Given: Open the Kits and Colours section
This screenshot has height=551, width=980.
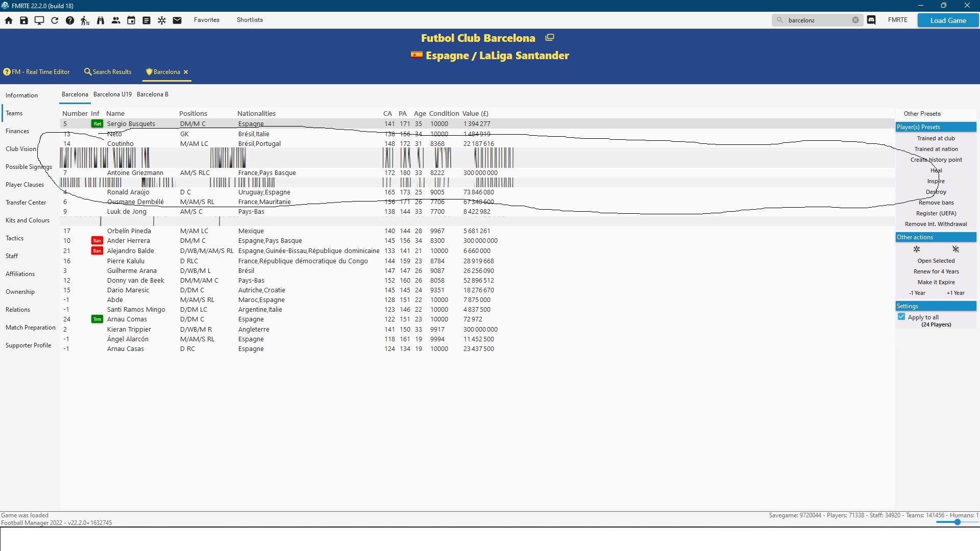Looking at the screenshot, I should click(28, 220).
